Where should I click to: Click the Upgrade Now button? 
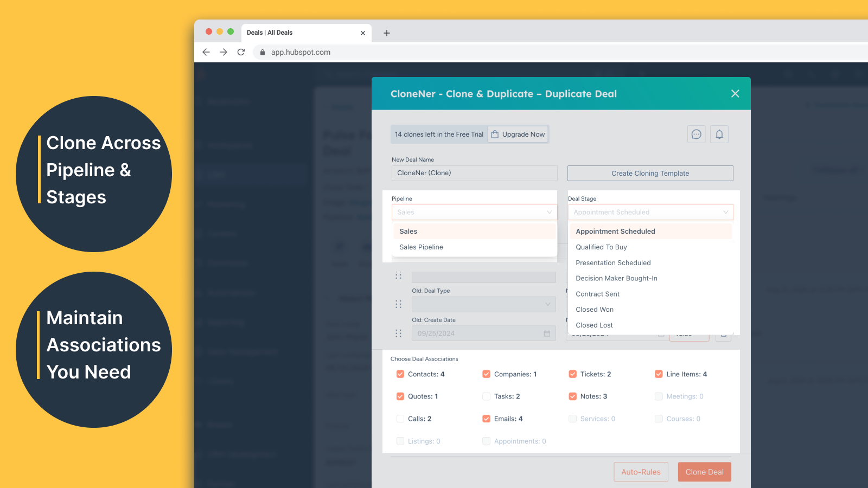(518, 134)
